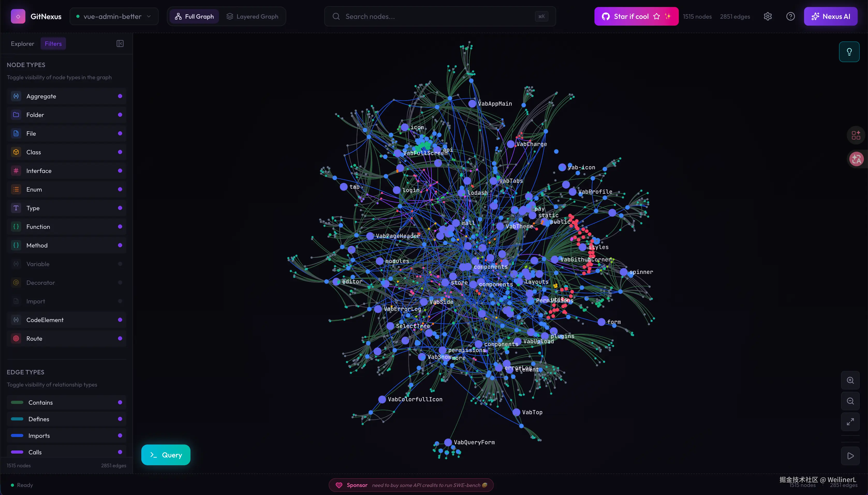
Task: Zoom out of the graph
Action: (x=850, y=401)
